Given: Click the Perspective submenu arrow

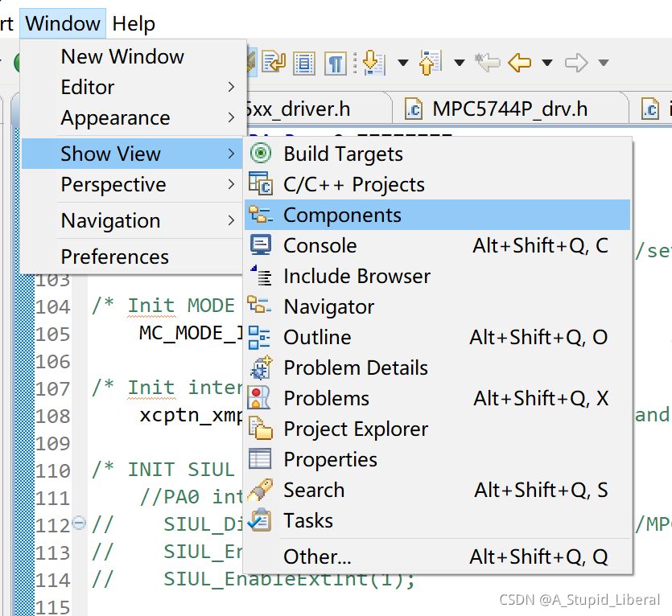Looking at the screenshot, I should (x=232, y=185).
